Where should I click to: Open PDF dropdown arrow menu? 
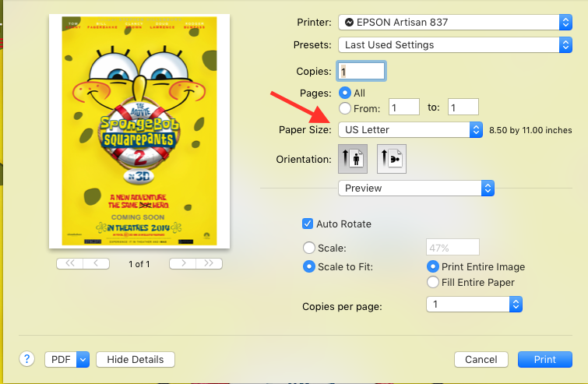[83, 360]
